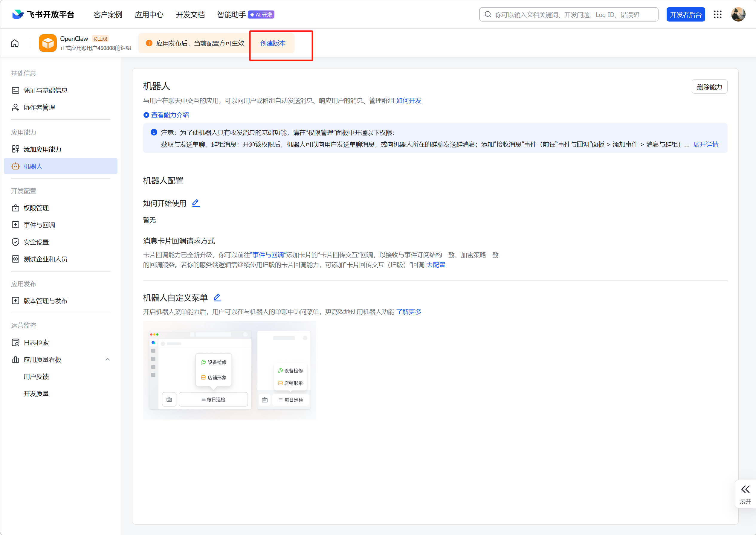Screen dimensions: 756x535
Task: Open 权限管理 in the sidebar
Action: (x=36, y=208)
